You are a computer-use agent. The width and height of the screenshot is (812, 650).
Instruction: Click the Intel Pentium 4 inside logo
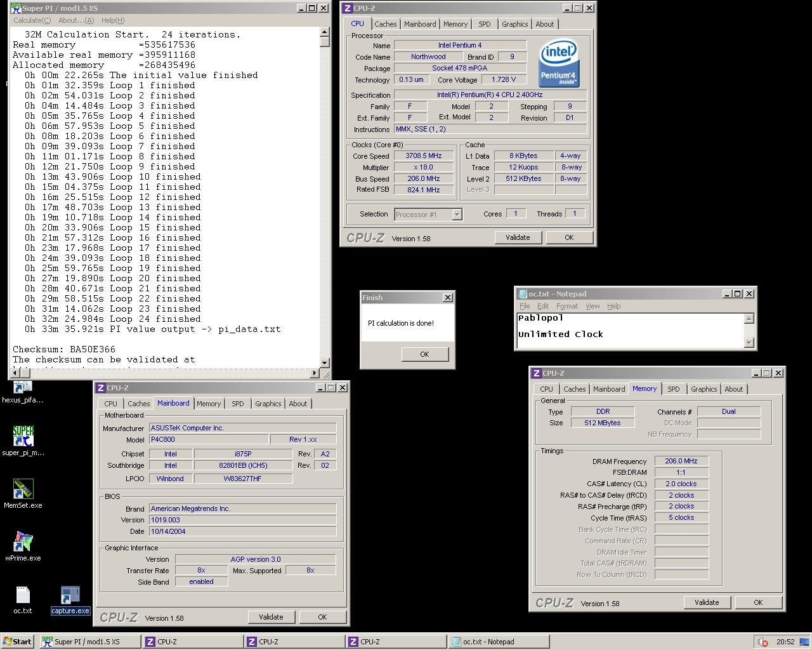[x=558, y=63]
